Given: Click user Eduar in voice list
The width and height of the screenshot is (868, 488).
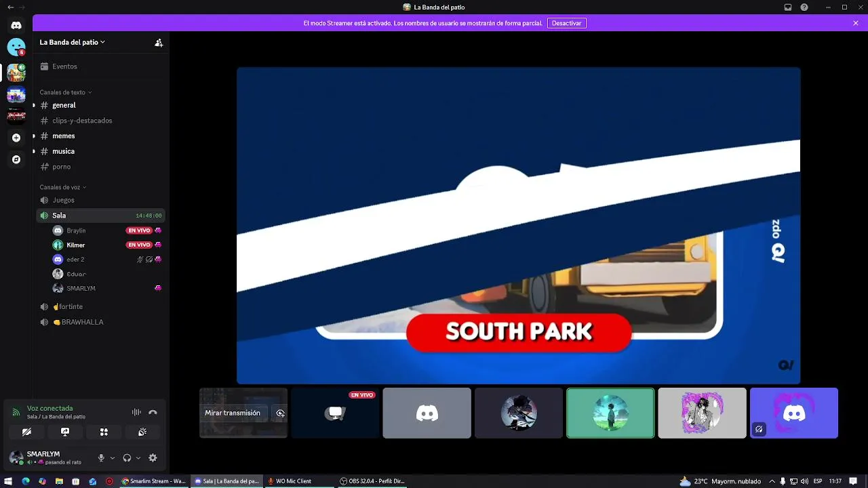Looking at the screenshot, I should pos(76,274).
